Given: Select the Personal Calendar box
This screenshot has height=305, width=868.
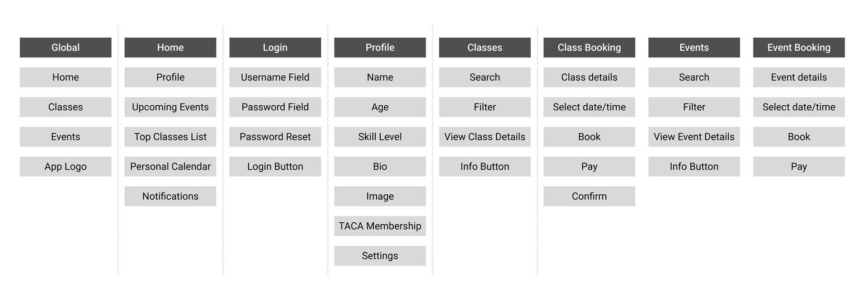Looking at the screenshot, I should tap(170, 166).
